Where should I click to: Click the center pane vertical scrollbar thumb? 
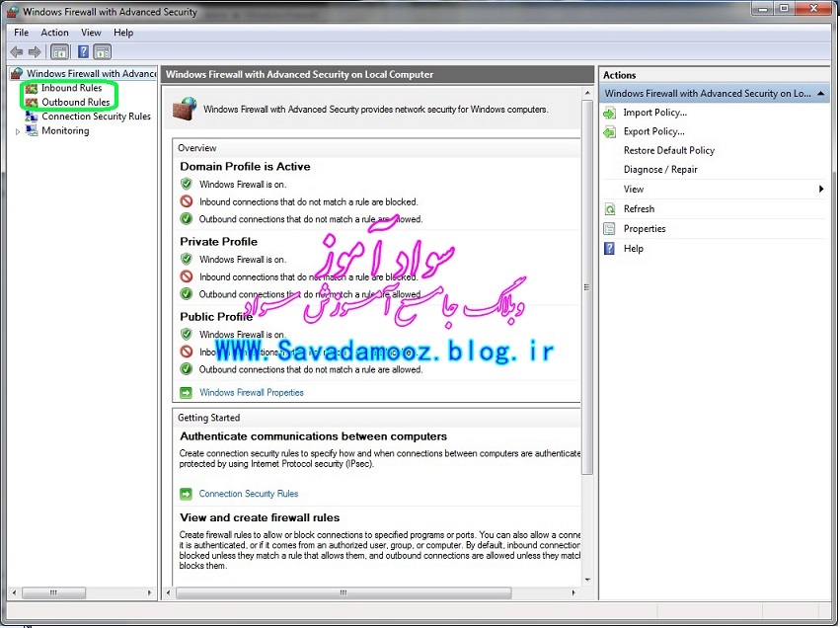[587, 287]
